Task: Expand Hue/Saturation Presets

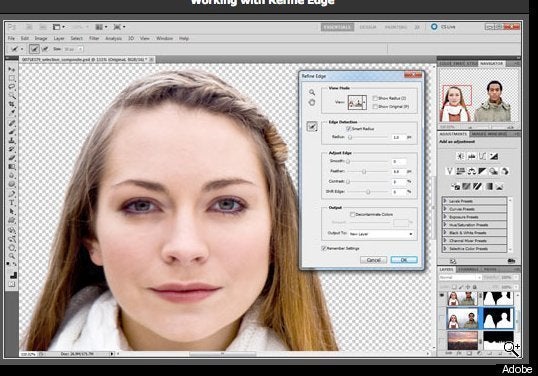Action: tap(445, 225)
